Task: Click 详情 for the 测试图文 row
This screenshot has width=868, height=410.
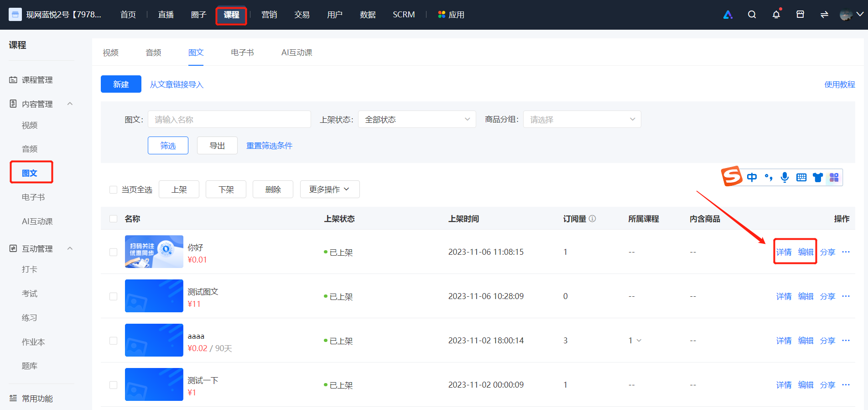Action: click(x=784, y=296)
